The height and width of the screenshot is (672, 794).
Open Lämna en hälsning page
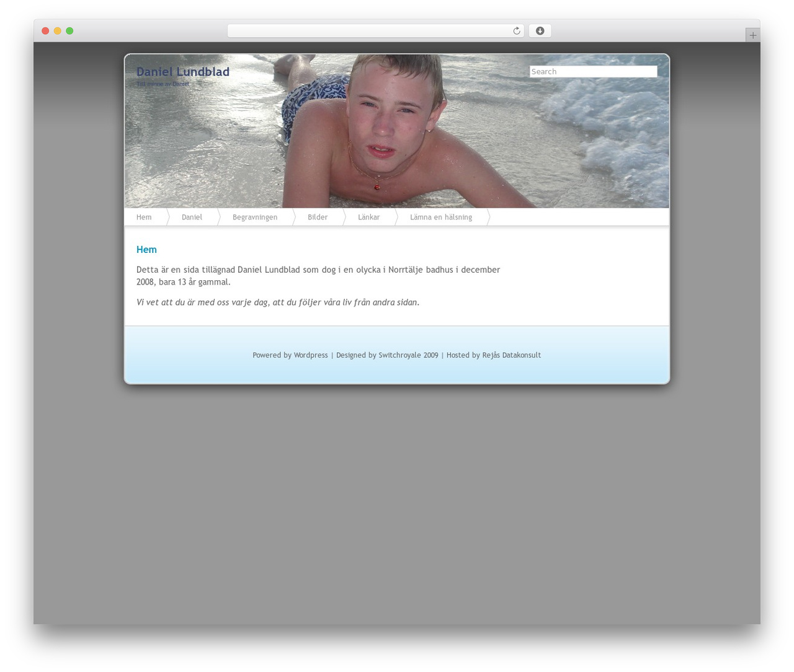pyautogui.click(x=441, y=217)
